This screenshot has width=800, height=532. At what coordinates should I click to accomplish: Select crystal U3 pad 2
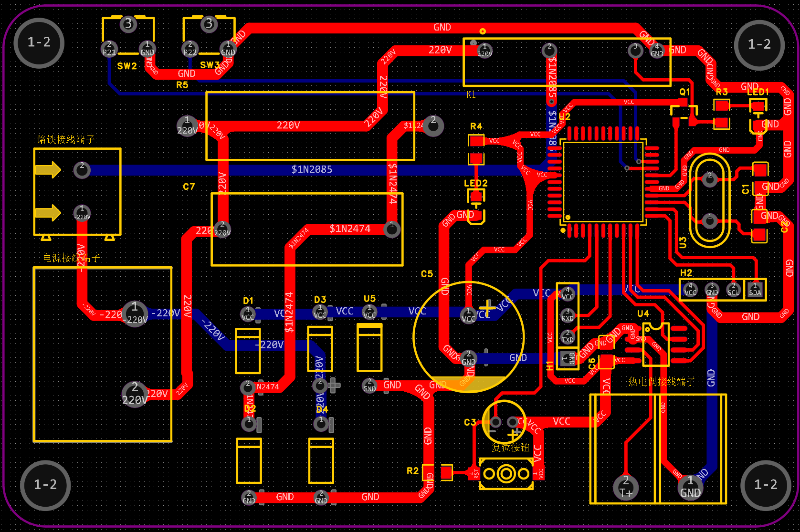(x=710, y=179)
